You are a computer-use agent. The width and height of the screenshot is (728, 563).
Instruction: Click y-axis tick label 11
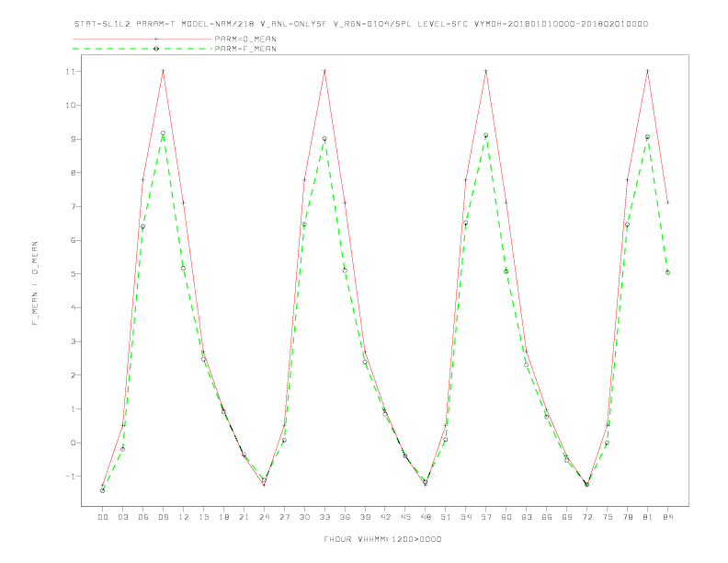[x=70, y=72]
